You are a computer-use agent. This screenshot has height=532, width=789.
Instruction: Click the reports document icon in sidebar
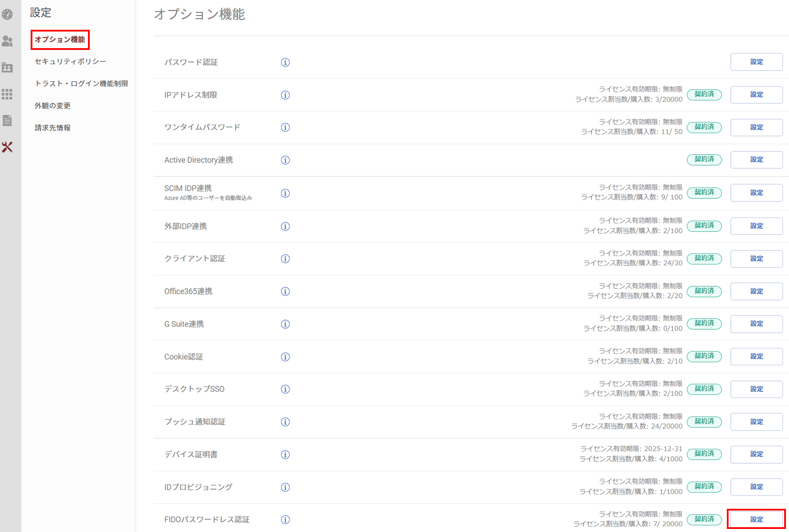(x=7, y=120)
